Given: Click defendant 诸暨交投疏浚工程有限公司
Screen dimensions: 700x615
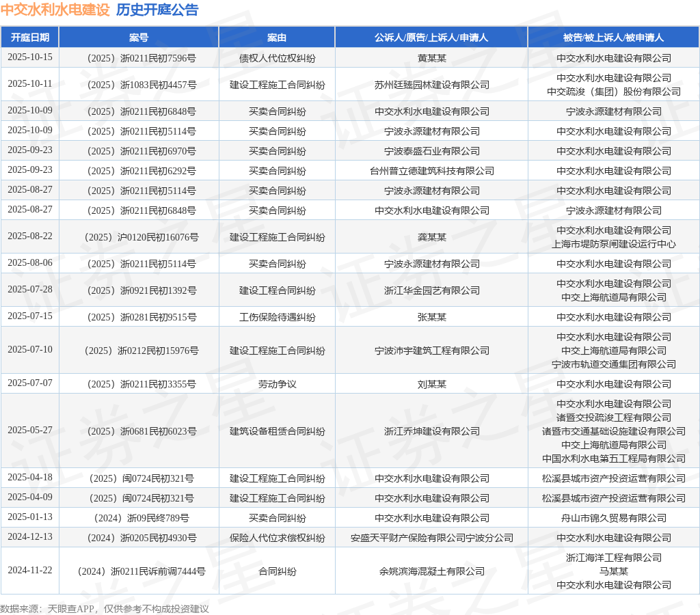Looking at the screenshot, I should tap(614, 418).
